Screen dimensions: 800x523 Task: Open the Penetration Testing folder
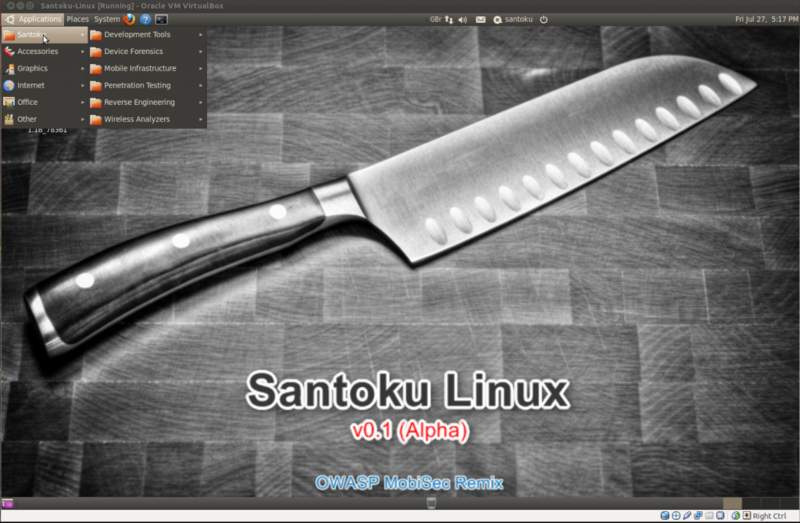point(147,85)
